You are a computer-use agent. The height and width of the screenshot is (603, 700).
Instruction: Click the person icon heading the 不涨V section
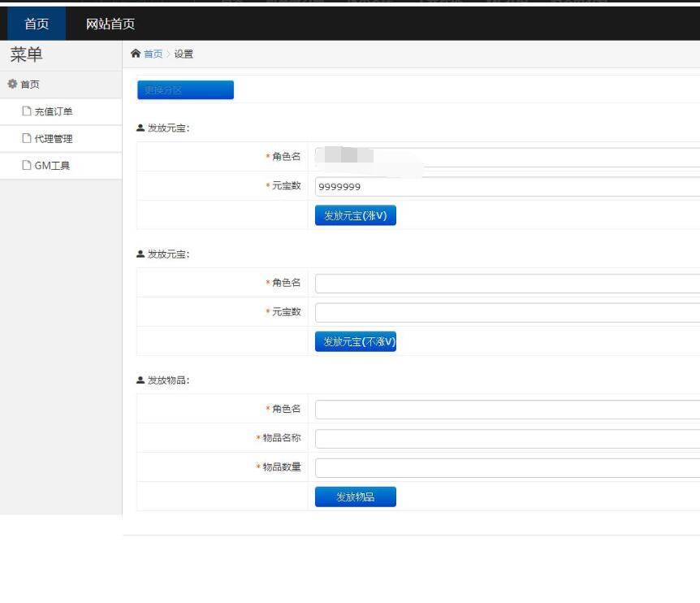tap(140, 254)
